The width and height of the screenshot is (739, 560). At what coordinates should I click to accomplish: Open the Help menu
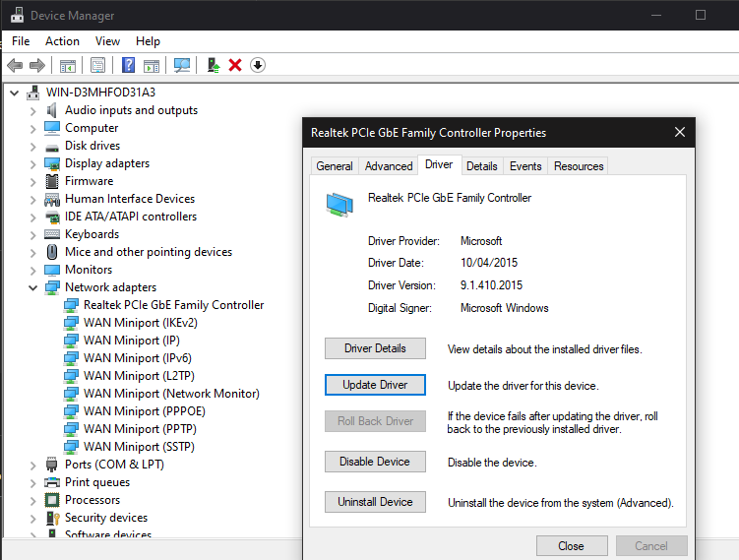click(x=148, y=41)
